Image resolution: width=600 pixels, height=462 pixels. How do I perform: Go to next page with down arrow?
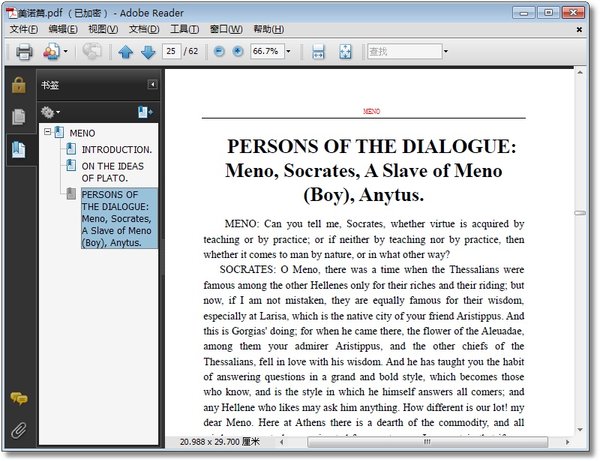coord(147,51)
